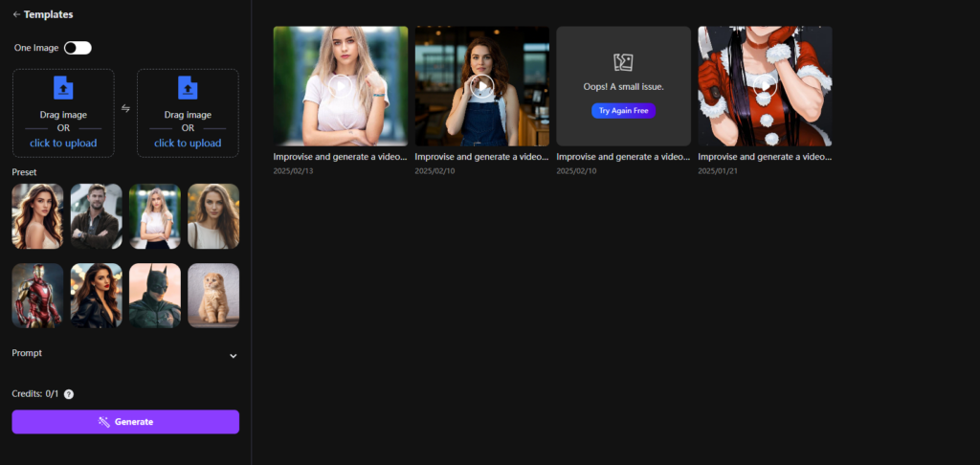The width and height of the screenshot is (980, 465).
Task: Play the denim overalls woman video
Action: [482, 86]
